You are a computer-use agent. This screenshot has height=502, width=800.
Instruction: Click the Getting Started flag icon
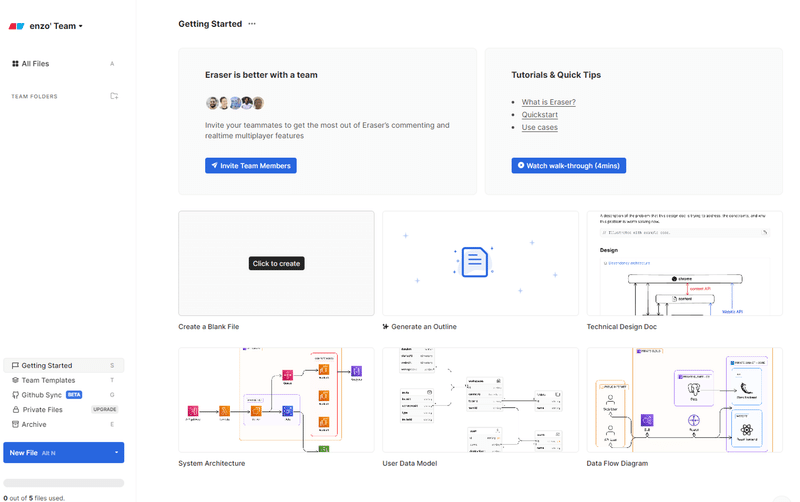tap(15, 365)
